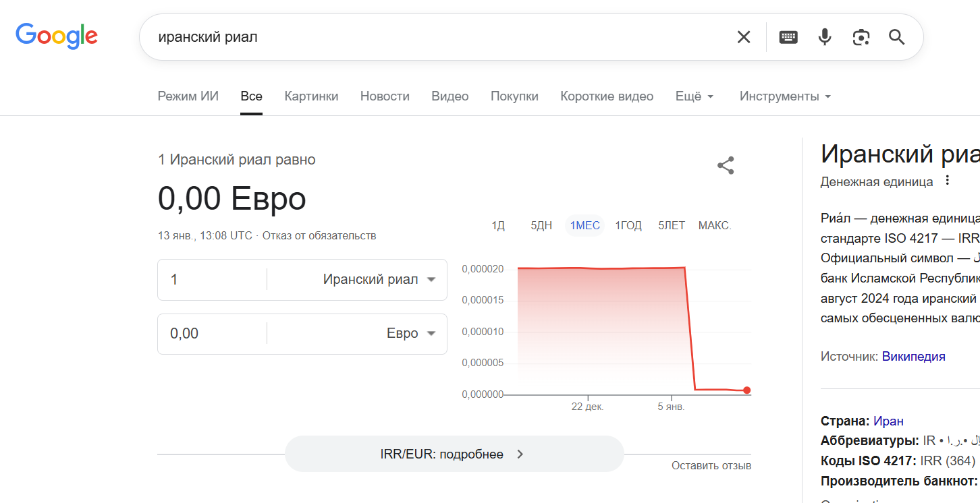This screenshot has height=503, width=980.
Task: Clear the search box text
Action: [x=743, y=37]
